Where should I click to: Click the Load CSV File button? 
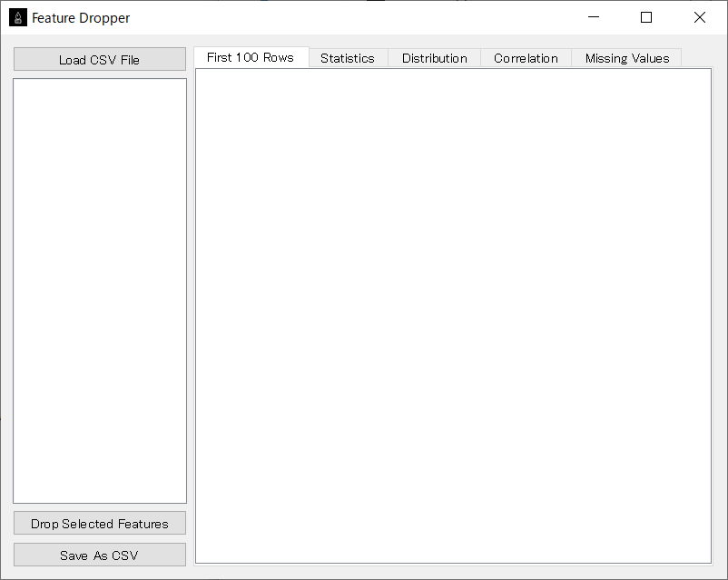100,59
